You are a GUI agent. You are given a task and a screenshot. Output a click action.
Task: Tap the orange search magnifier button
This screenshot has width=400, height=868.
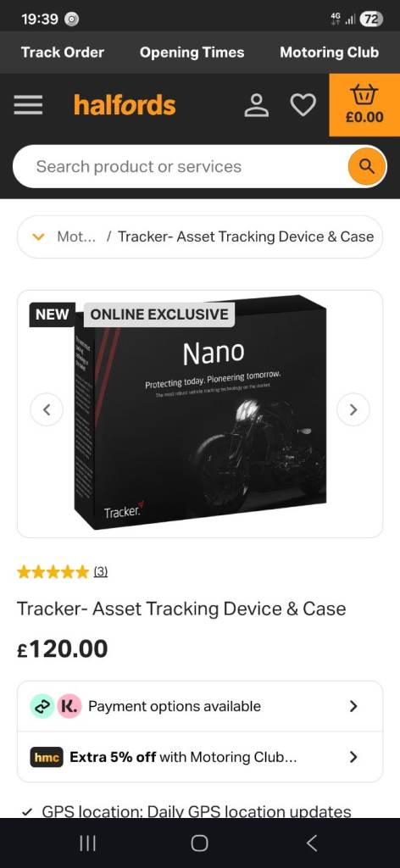[x=367, y=166]
